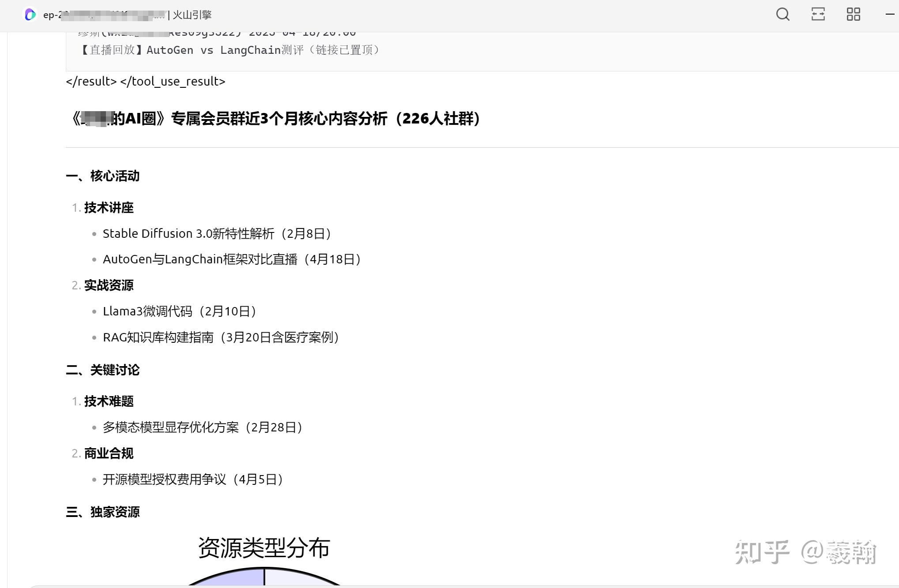This screenshot has height=588, width=899.
Task: Click the AutoGen与LangChain框架对比直播 bullet
Action: pyautogui.click(x=231, y=259)
